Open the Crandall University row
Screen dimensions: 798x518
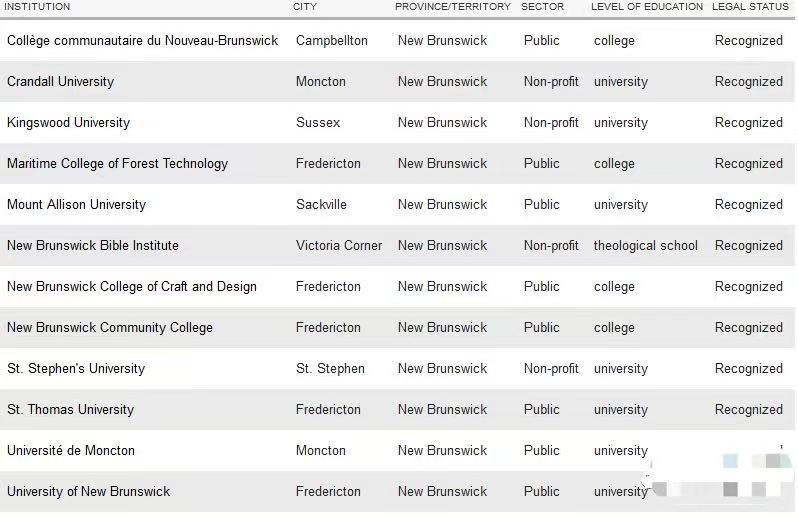tap(61, 81)
